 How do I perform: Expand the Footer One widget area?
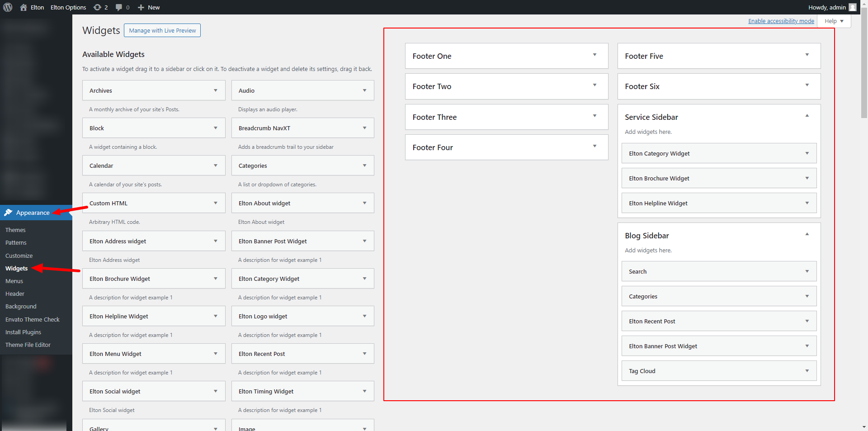tap(594, 55)
